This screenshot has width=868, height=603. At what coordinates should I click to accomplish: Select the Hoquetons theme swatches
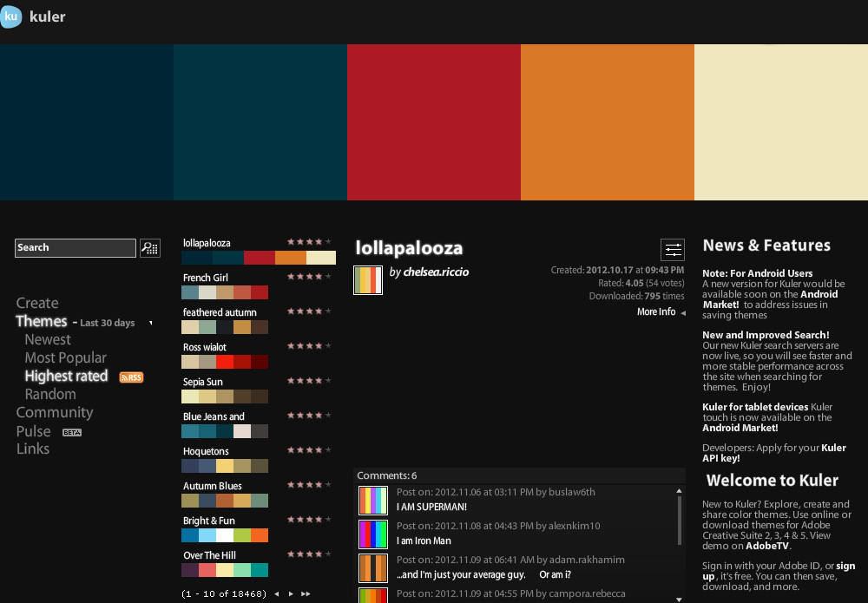[x=225, y=467]
